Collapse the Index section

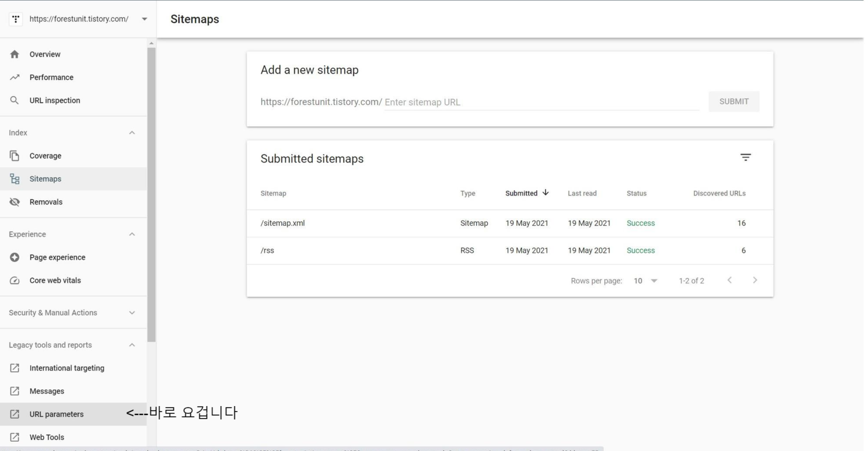132,133
